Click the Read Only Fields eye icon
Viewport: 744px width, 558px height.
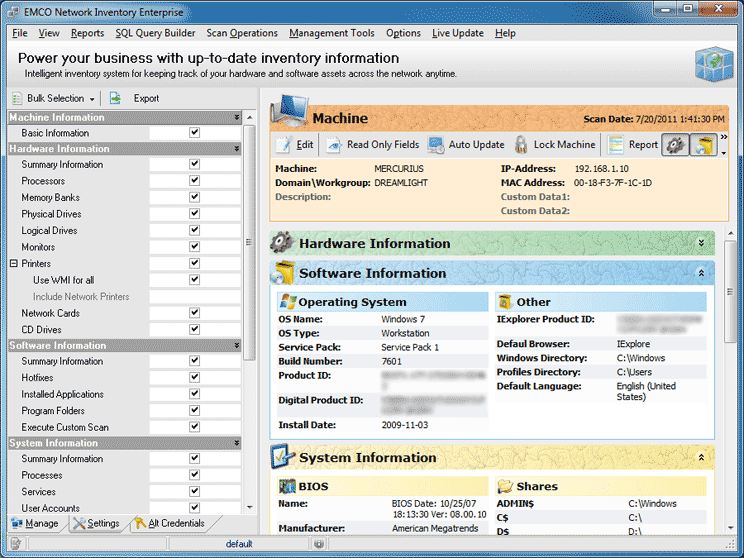(x=335, y=145)
